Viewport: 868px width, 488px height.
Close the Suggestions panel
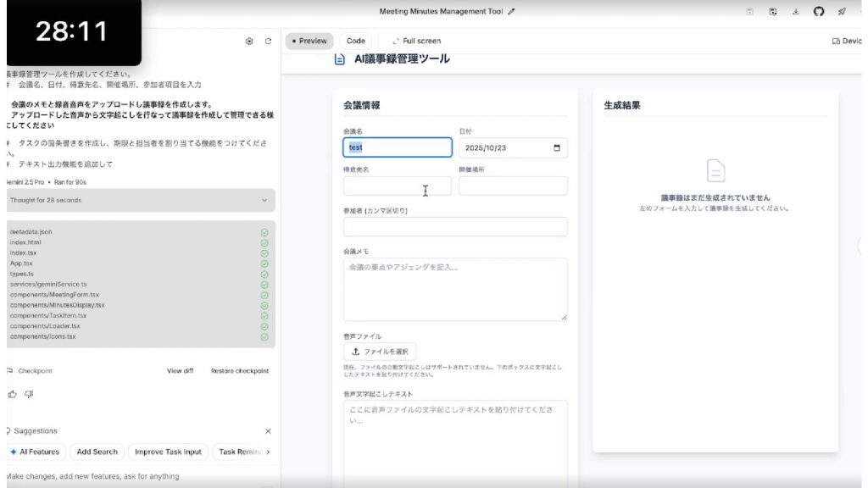268,431
